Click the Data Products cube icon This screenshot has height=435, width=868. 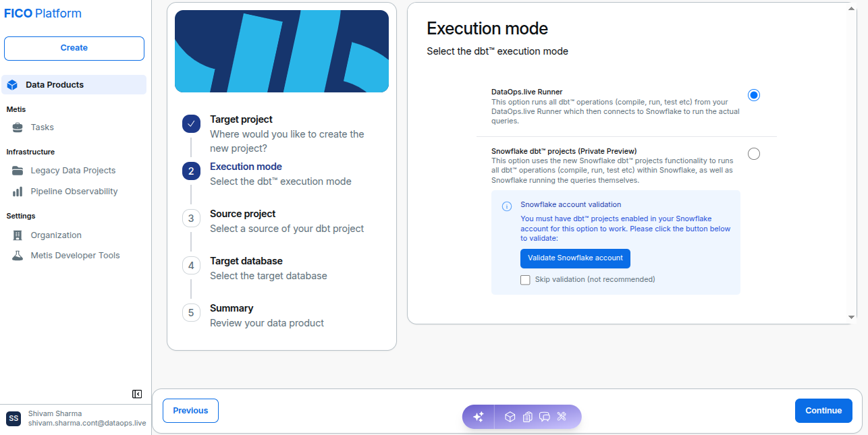(12, 85)
